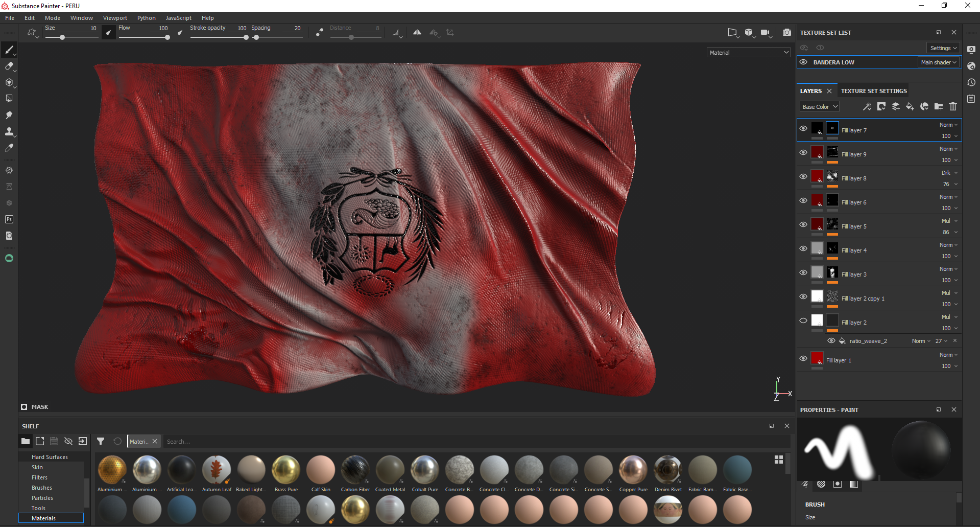Open the Main shader dropdown
This screenshot has width=980, height=527.
pyautogui.click(x=939, y=62)
